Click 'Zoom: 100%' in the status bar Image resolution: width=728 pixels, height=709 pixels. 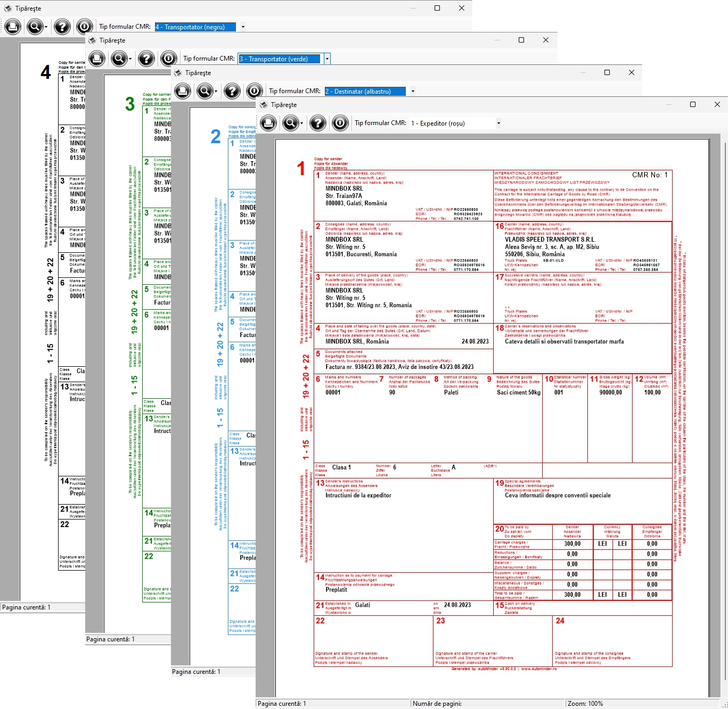pyautogui.click(x=585, y=704)
